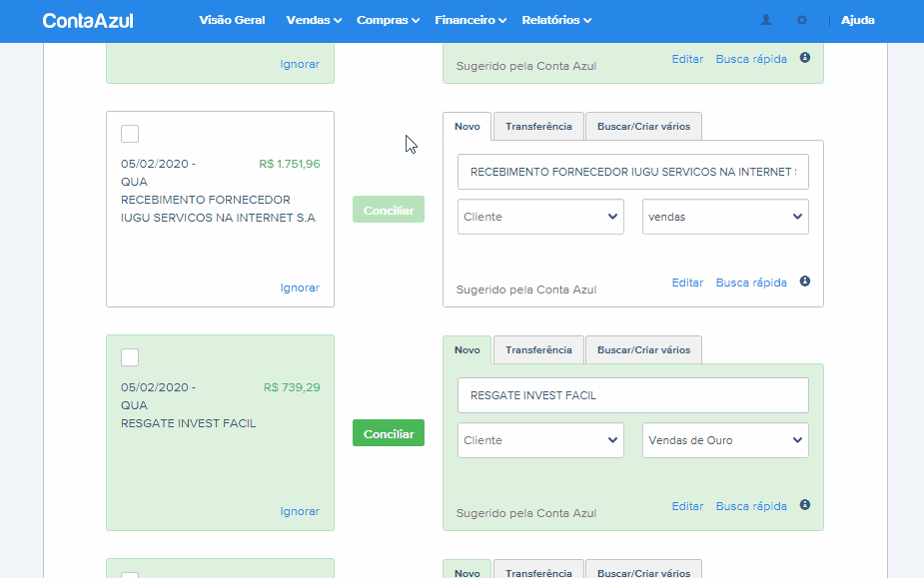
Task: Click 'Sugerido pela Conta Azul' in IUGU card
Action: [526, 289]
